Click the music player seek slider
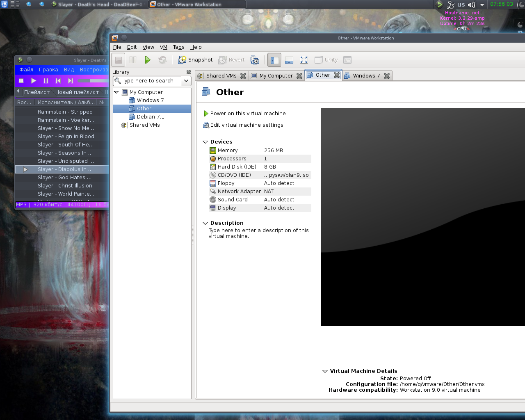Image resolution: width=525 pixels, height=420 pixels. [x=93, y=81]
